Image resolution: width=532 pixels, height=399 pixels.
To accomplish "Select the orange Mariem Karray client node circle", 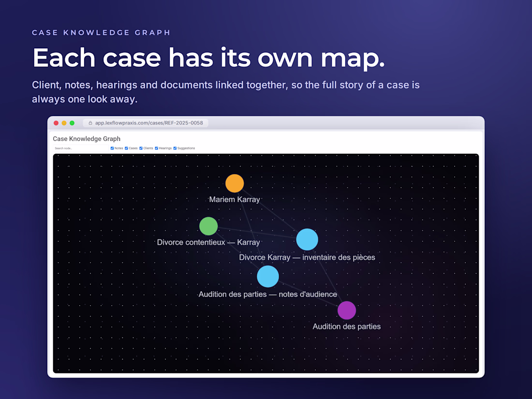I will 235,183.
